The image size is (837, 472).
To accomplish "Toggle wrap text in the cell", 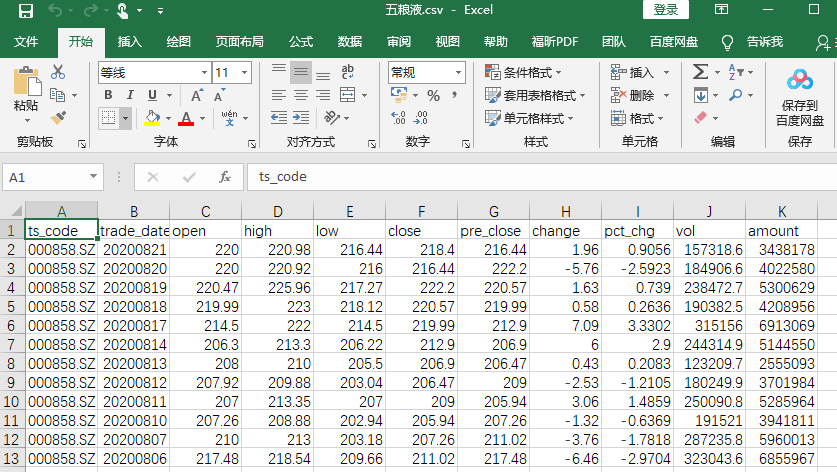I will click(x=348, y=72).
